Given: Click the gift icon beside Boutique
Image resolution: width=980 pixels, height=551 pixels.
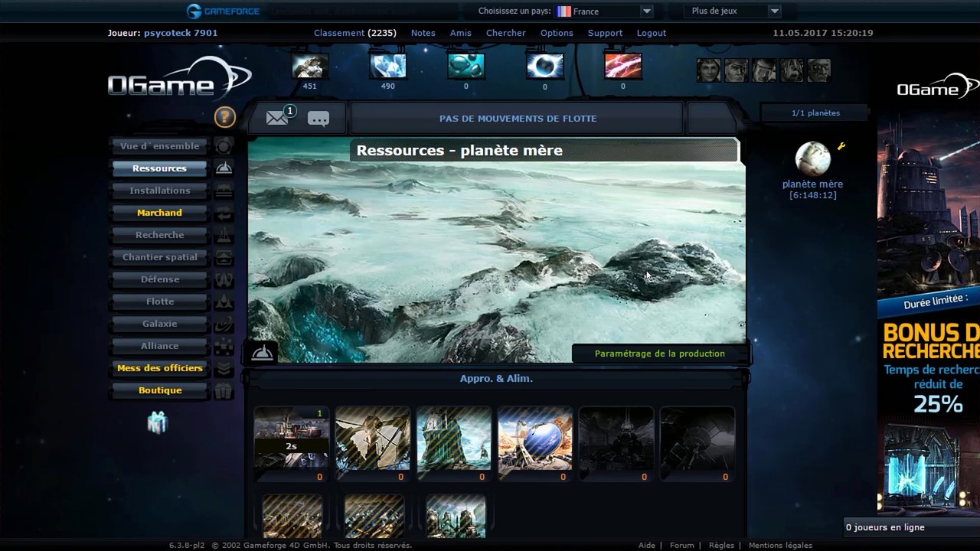Looking at the screenshot, I should coord(224,391).
